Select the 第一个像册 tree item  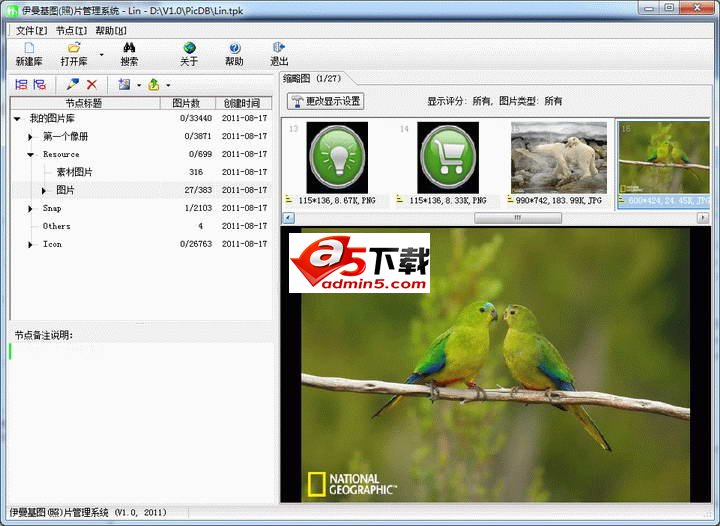pos(65,136)
